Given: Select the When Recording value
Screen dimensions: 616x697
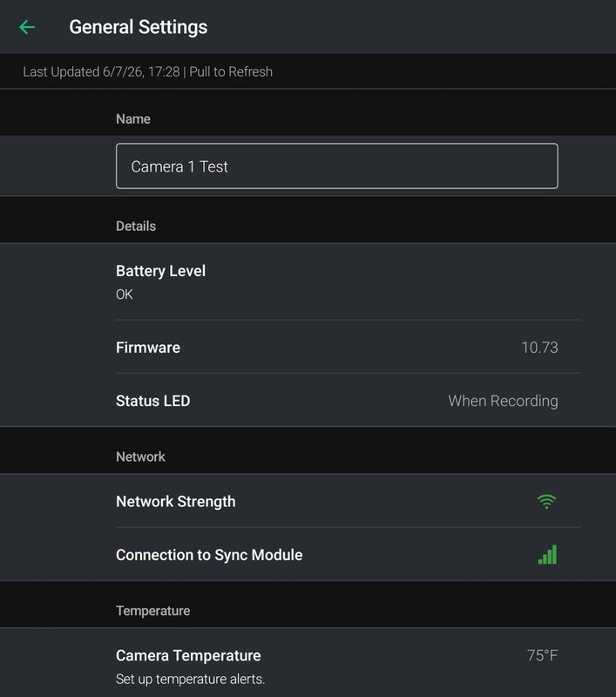Looking at the screenshot, I should pos(503,401).
